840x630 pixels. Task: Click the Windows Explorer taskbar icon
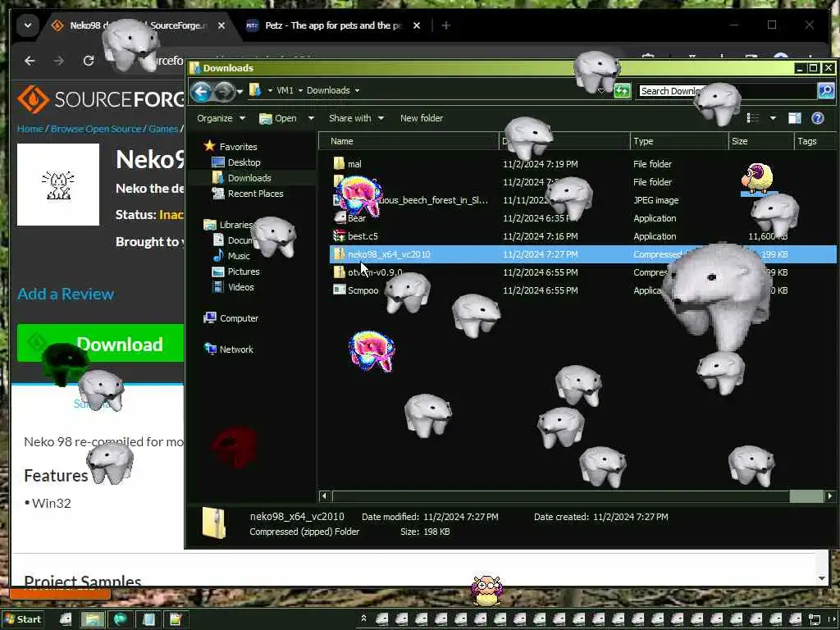coord(92,620)
